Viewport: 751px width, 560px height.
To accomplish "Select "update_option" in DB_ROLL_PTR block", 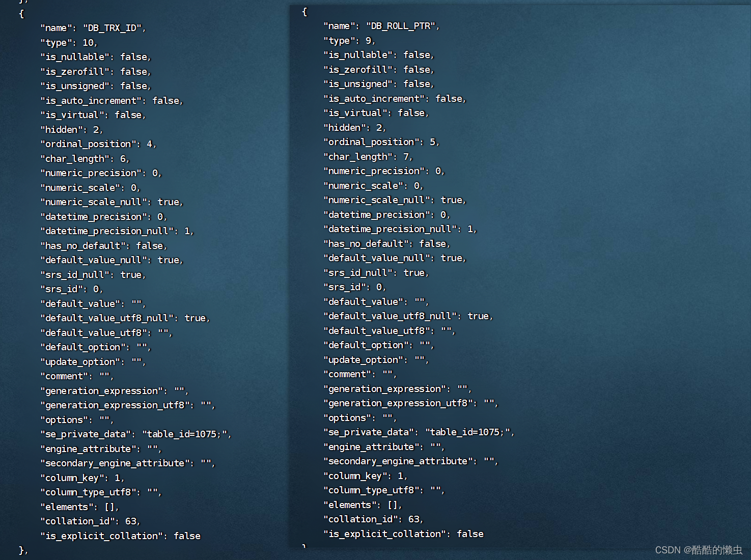I will [x=376, y=360].
